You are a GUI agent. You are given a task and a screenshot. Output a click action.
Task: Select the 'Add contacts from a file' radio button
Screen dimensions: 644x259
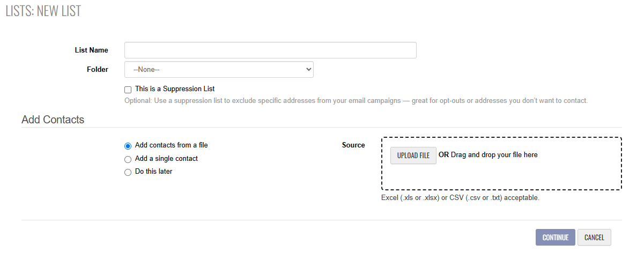coord(128,146)
